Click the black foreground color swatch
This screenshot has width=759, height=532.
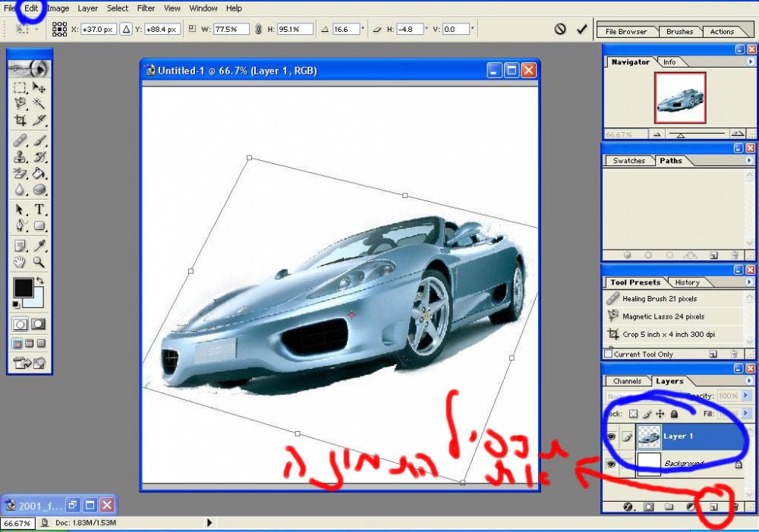pos(24,288)
